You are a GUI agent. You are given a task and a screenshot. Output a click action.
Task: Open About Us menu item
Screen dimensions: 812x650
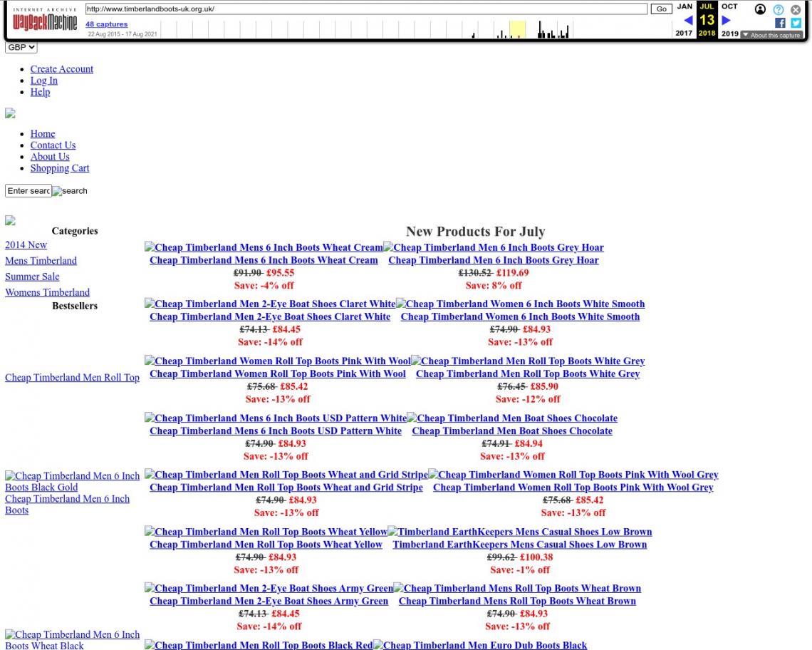coord(50,157)
